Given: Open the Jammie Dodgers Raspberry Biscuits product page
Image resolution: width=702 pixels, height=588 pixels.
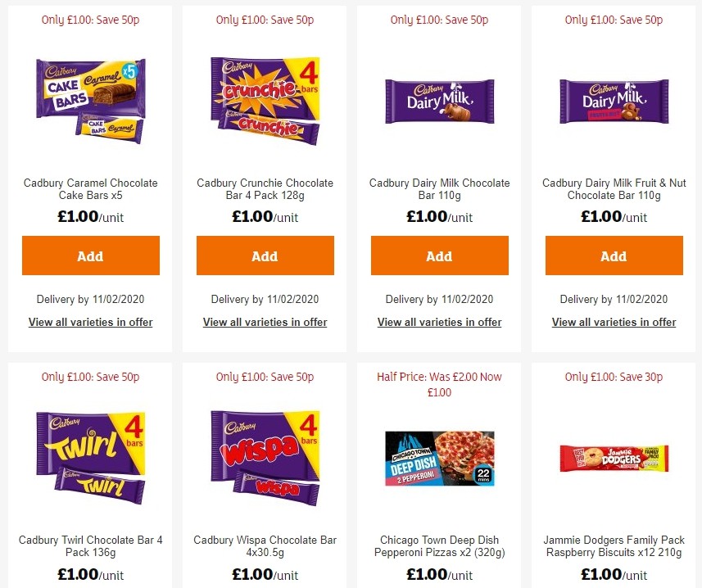Looking at the screenshot, I should [614, 546].
